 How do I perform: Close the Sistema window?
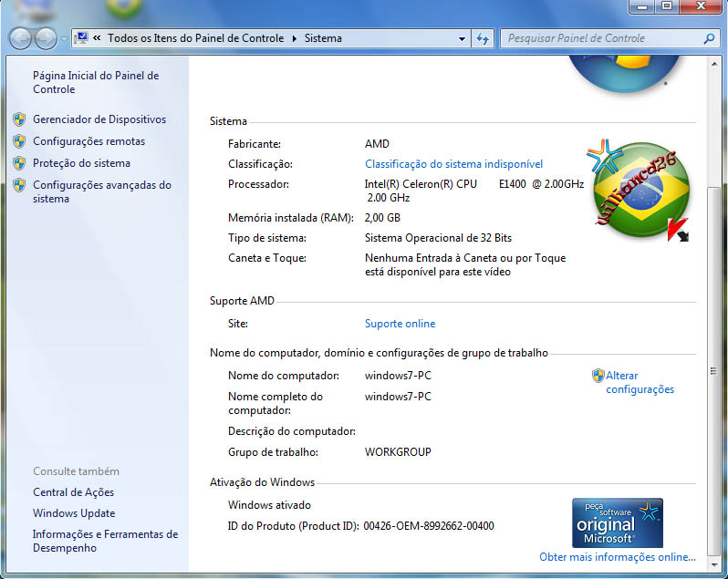pos(701,6)
